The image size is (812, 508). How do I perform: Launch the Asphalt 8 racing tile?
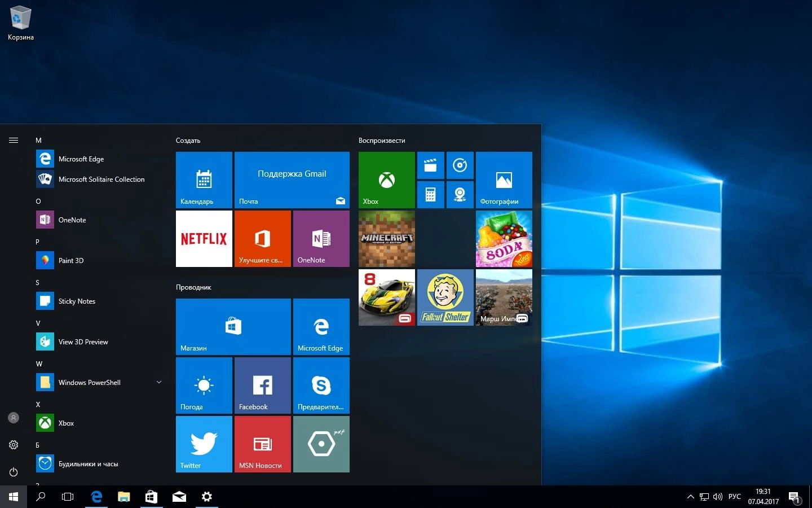(387, 297)
